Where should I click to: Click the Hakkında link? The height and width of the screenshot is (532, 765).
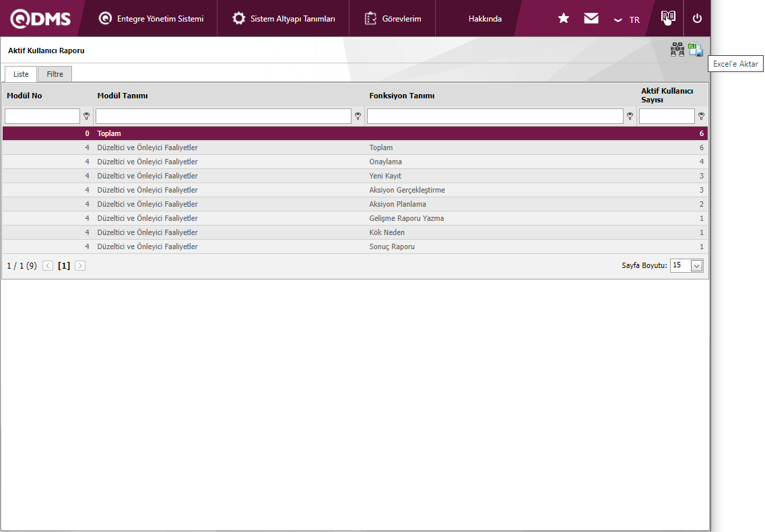pos(485,19)
